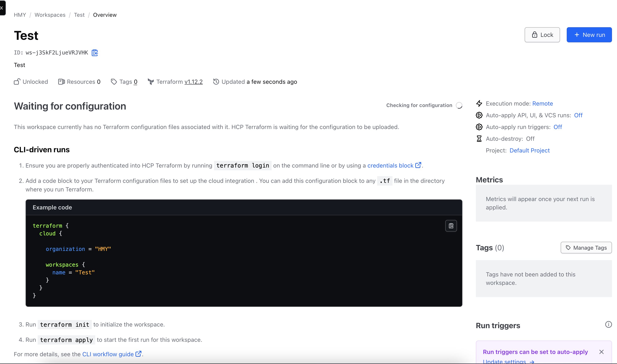
Task: Click external link icon after CLI workflow guide
Action: [x=138, y=354]
